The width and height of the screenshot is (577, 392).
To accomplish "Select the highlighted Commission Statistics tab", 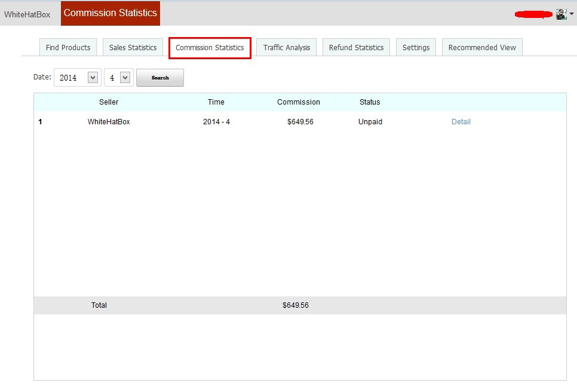I will (210, 48).
